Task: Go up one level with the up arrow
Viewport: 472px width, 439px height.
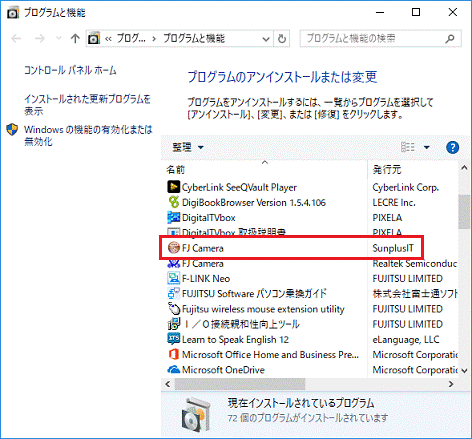Action: tap(75, 39)
